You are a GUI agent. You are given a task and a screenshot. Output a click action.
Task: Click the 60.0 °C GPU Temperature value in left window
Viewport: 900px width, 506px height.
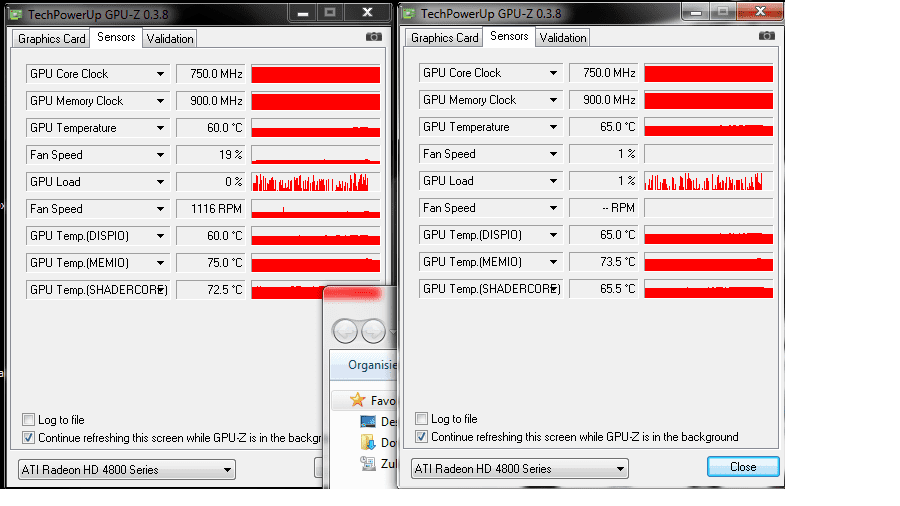tap(211, 128)
